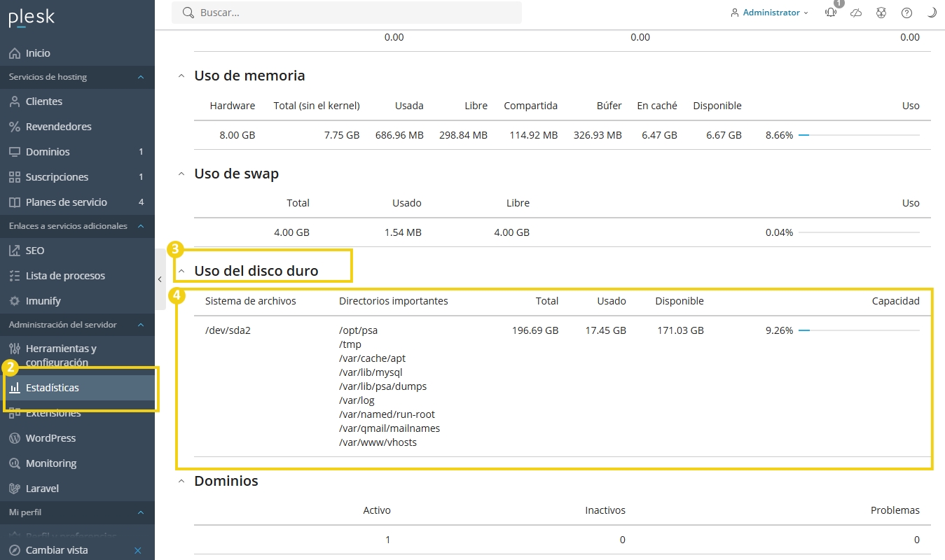Click the 'Cambiar vista' button
The width and height of the screenshot is (945, 560).
56,550
